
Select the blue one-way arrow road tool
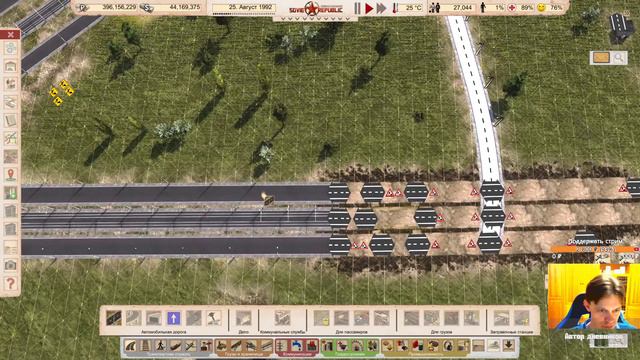click(x=173, y=318)
